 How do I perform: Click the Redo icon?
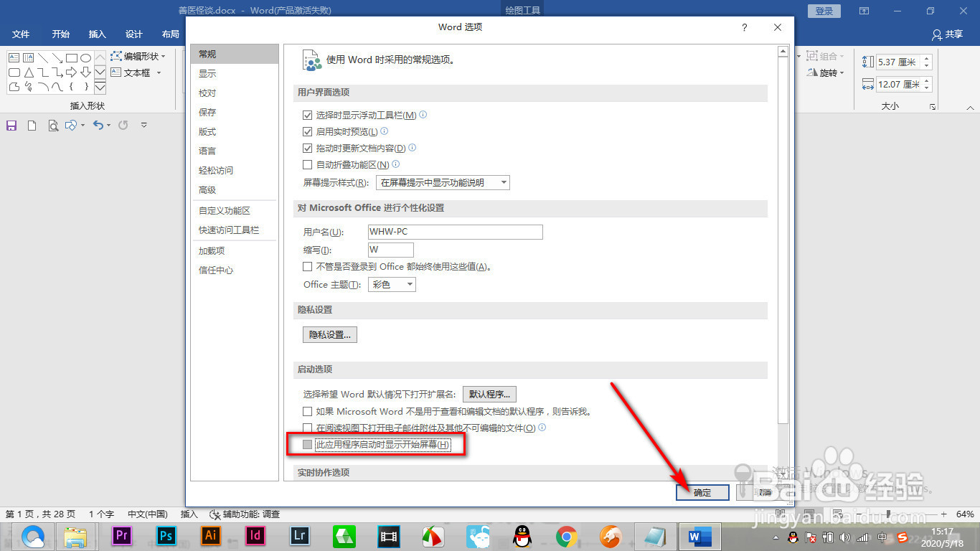pos(123,126)
